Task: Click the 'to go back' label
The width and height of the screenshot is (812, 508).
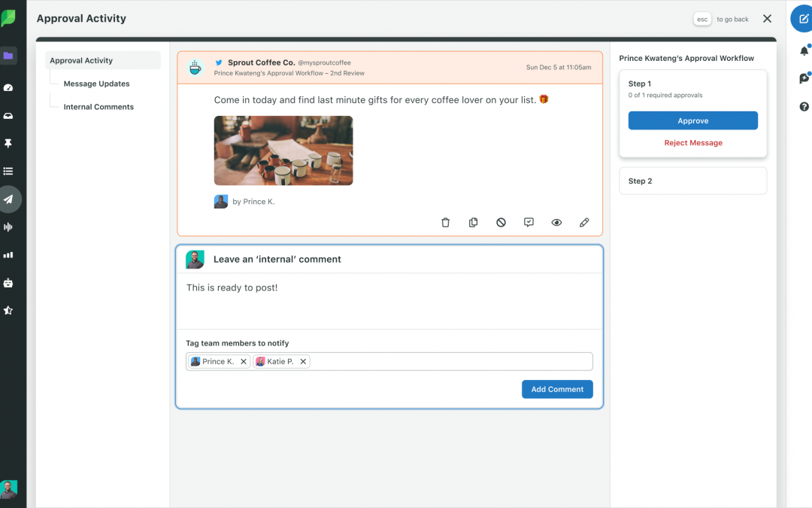Action: tap(732, 19)
